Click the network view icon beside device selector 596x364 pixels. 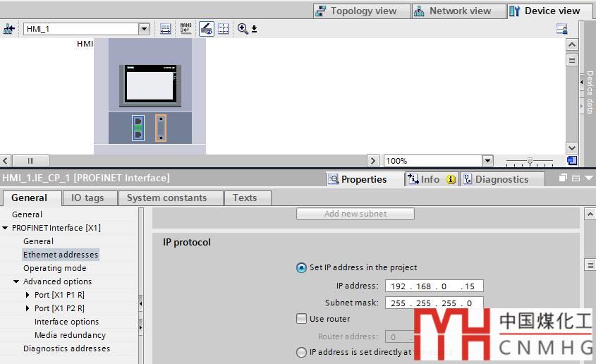(x=9, y=29)
